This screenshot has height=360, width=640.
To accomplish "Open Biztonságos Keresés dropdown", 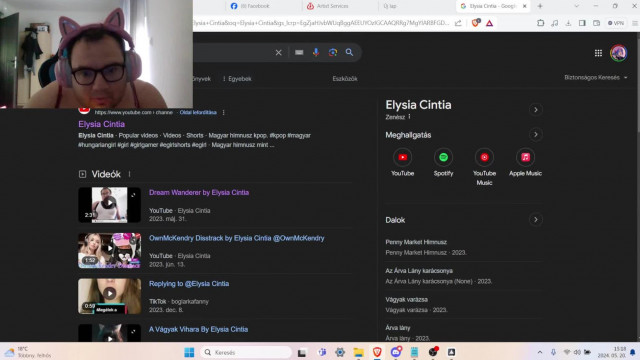I will [x=596, y=78].
